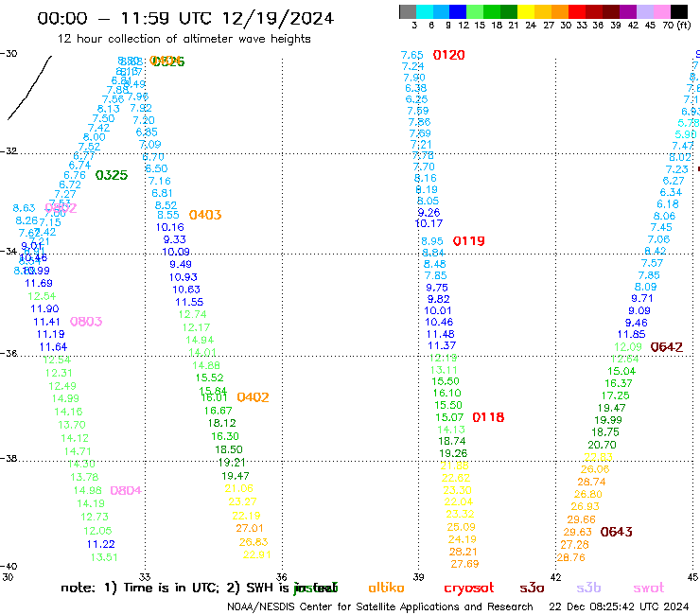Screen dimensions: 700x615
Task: Click the black swatch at legend end
Action: (x=678, y=11)
